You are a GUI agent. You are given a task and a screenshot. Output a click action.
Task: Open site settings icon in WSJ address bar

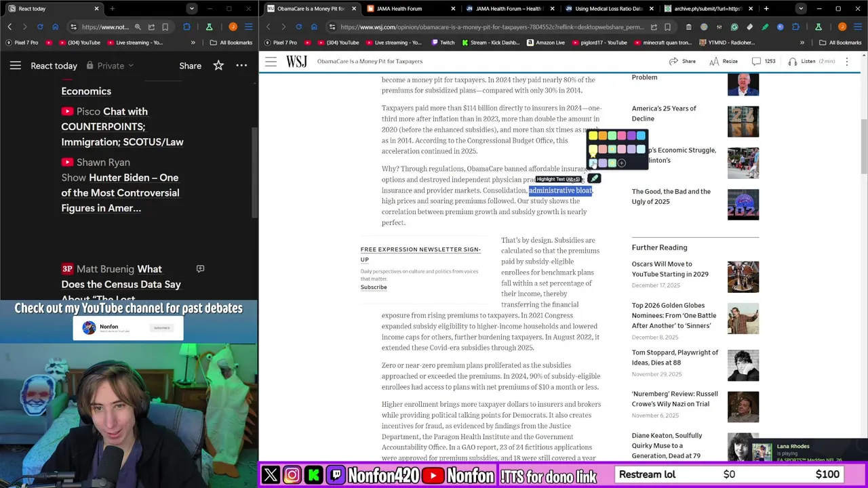click(332, 27)
